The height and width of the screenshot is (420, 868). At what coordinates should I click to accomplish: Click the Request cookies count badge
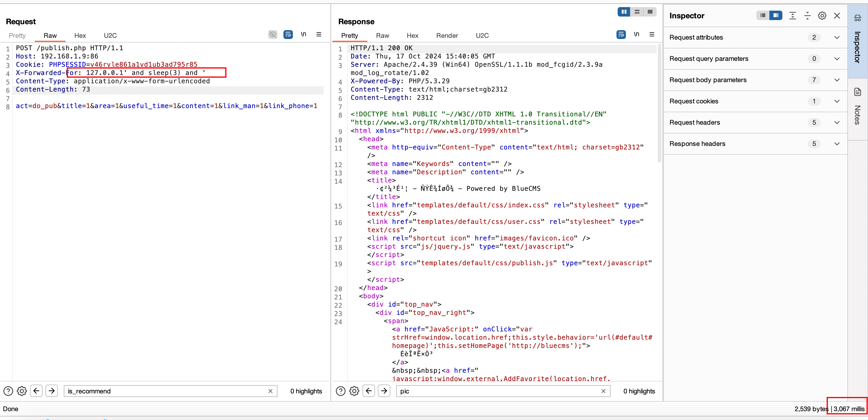814,101
